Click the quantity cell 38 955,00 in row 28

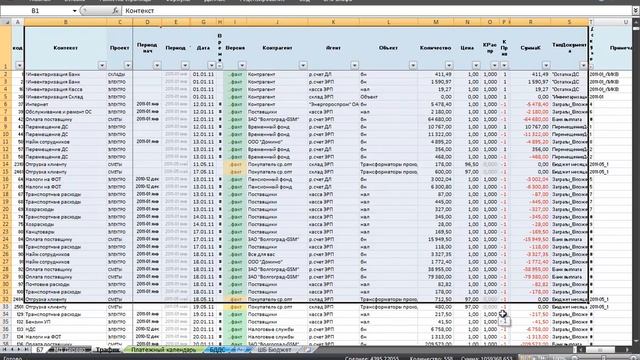coord(436,269)
